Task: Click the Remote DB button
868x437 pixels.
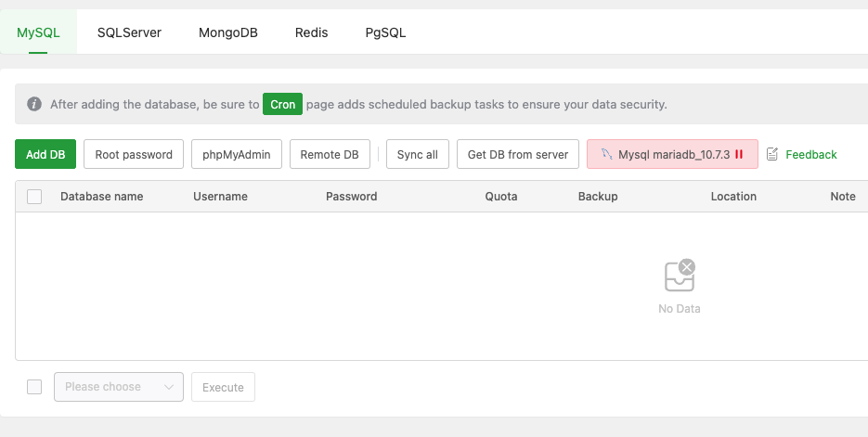Action: click(x=330, y=154)
